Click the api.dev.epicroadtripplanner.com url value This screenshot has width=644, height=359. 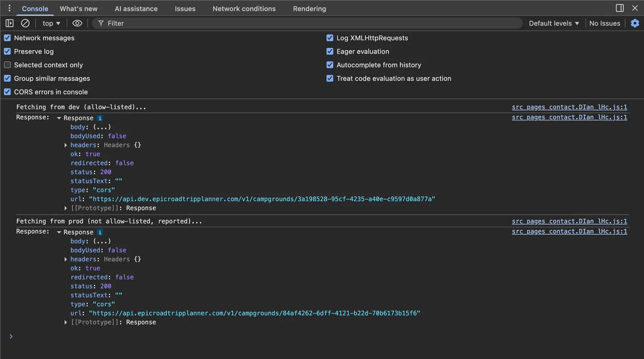pos(262,199)
